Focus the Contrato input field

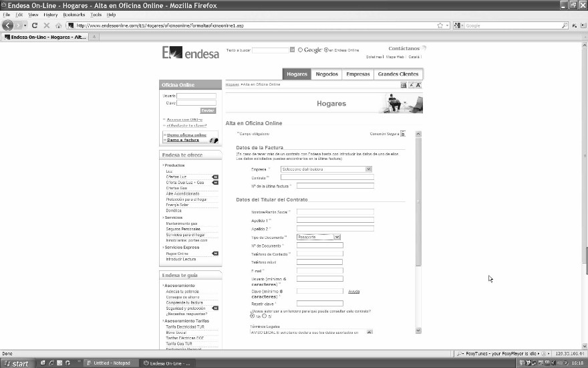327,177
